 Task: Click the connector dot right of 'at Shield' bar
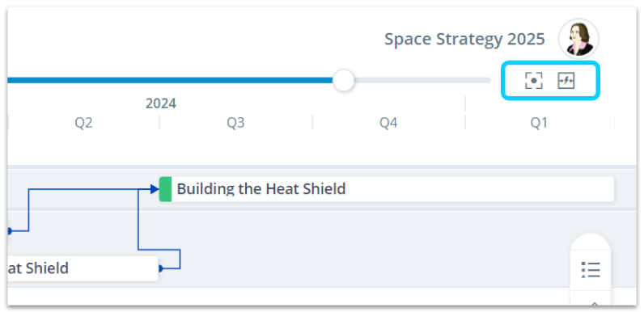click(x=160, y=268)
